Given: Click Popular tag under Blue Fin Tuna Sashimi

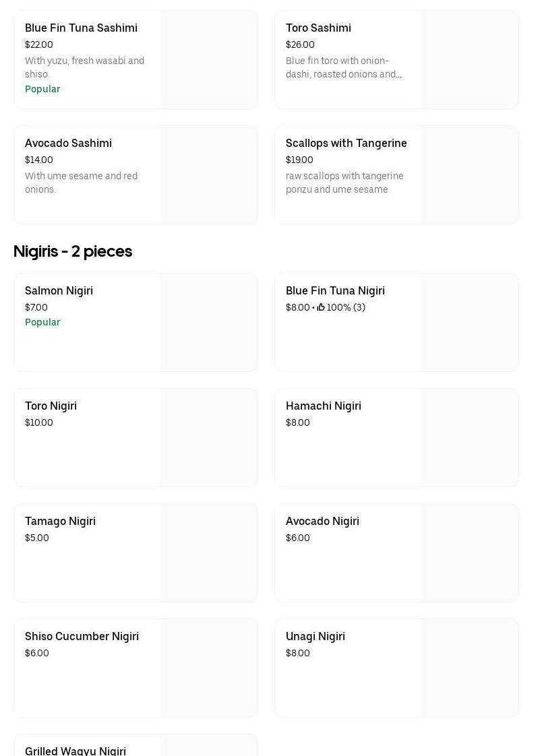Looking at the screenshot, I should [x=42, y=89].
